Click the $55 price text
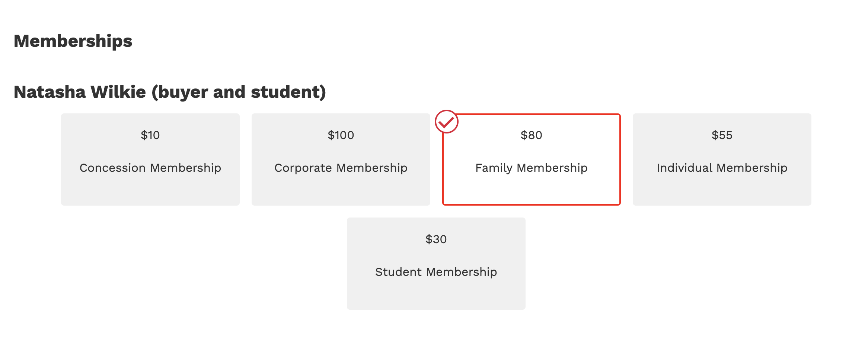The width and height of the screenshot is (868, 348). point(722,135)
